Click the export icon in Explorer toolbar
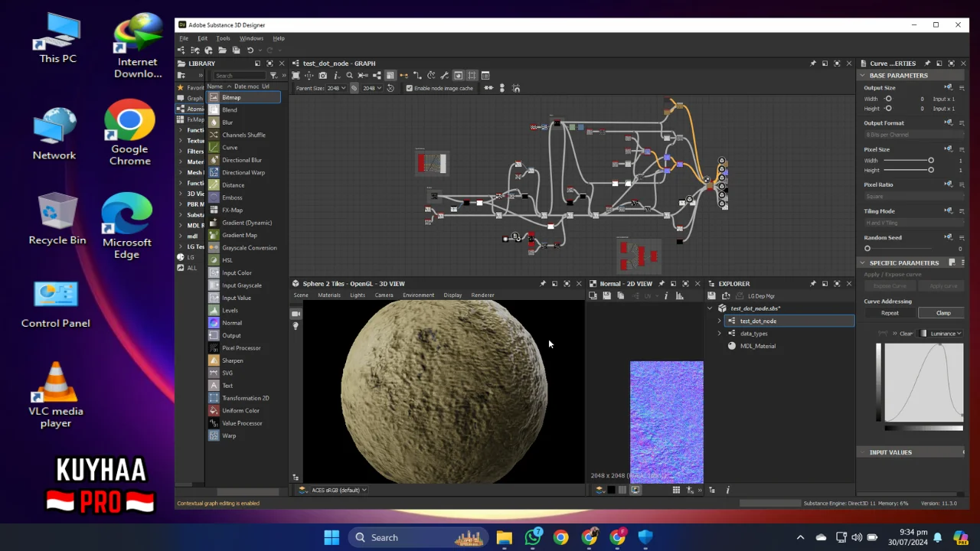 click(726, 295)
